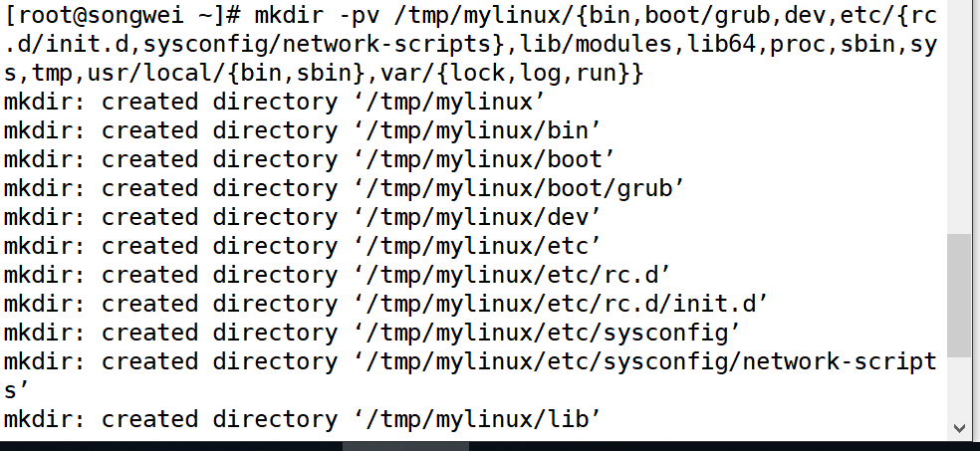Click the gray horizontal bar at the bottom
Screen dimensions: 980x451
[x=405, y=446]
